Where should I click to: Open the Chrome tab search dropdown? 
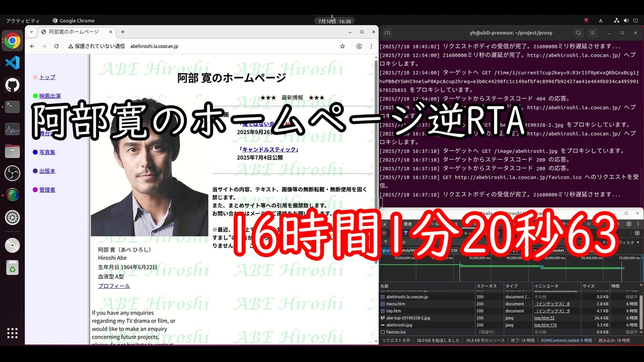click(x=32, y=32)
